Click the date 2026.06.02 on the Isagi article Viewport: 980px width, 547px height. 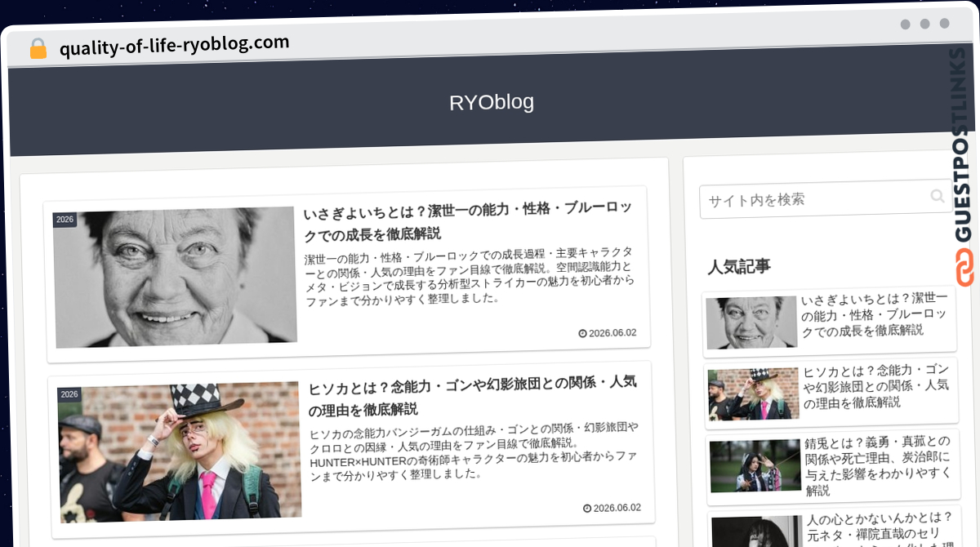[x=612, y=333]
